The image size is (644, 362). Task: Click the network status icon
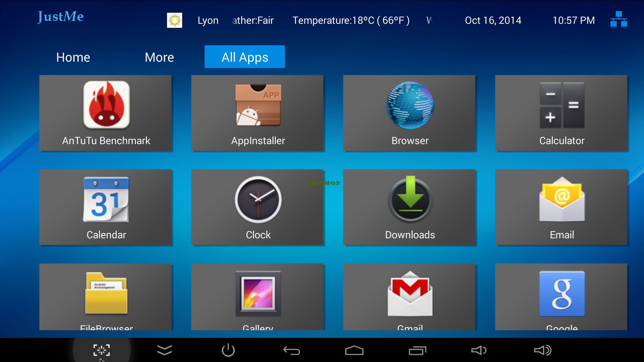(x=619, y=19)
